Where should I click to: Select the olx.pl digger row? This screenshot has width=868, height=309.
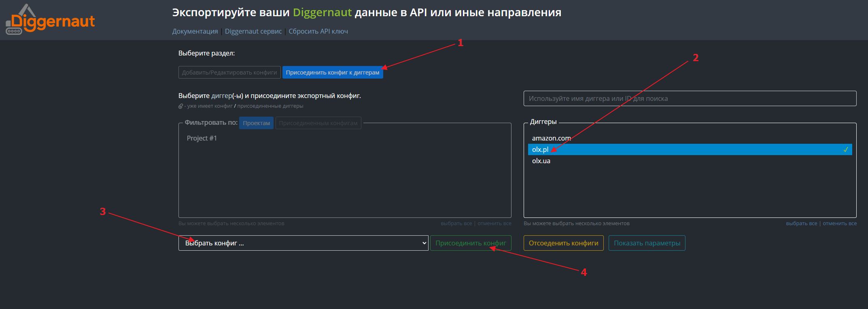pos(690,149)
